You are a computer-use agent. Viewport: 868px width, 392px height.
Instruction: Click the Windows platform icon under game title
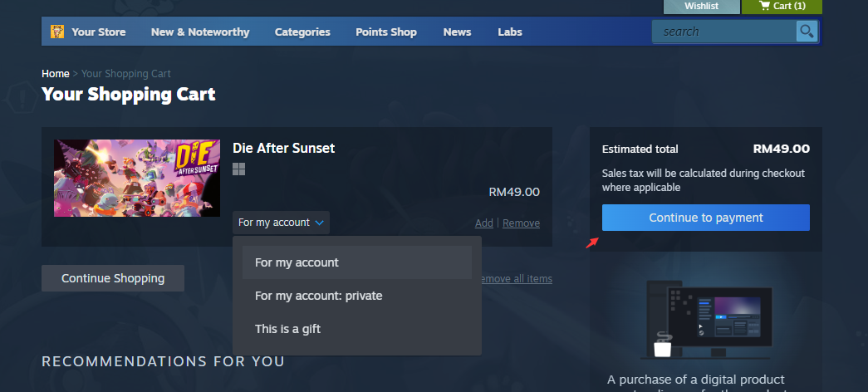pyautogui.click(x=238, y=169)
